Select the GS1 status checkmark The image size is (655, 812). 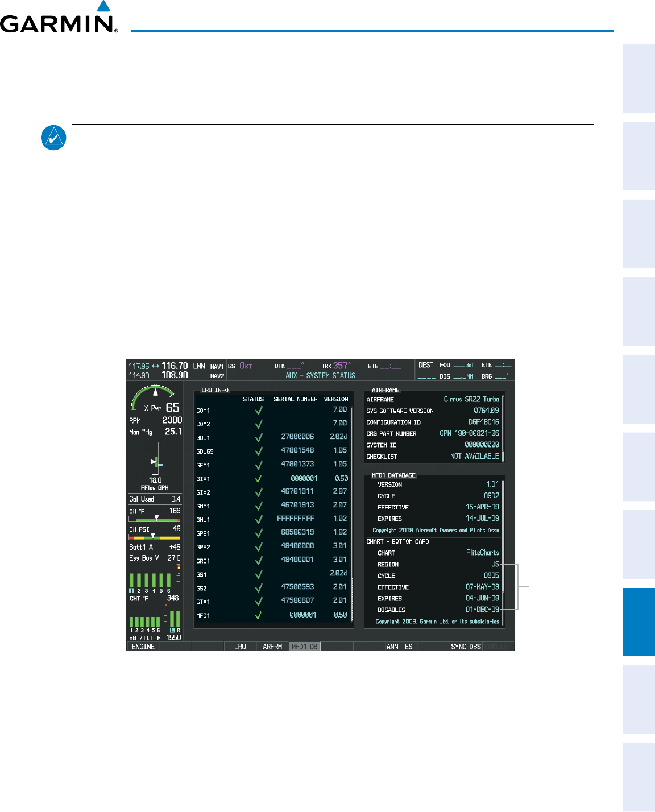point(259,574)
